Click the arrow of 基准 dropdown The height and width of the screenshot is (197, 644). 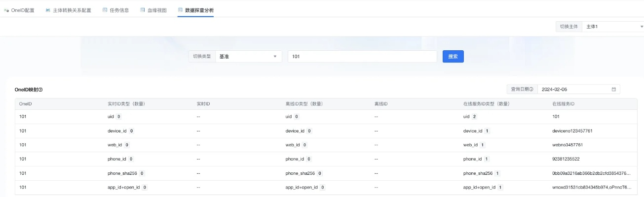[275, 57]
